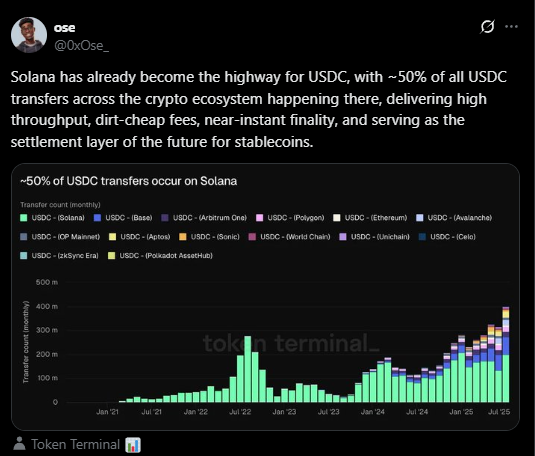Click the USDC - (Polkadot AssetHub) legend swatch

click(112, 256)
